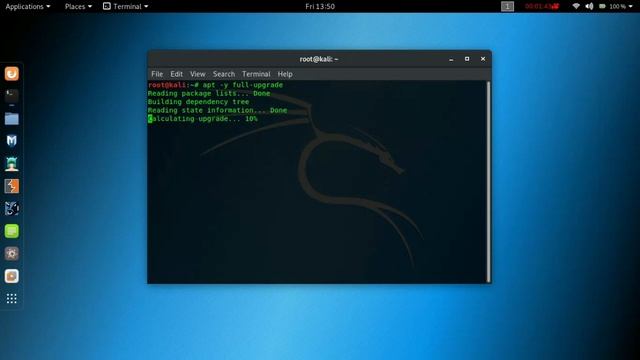Open Firefox from the dock
The height and width of the screenshot is (360, 640).
(11, 74)
